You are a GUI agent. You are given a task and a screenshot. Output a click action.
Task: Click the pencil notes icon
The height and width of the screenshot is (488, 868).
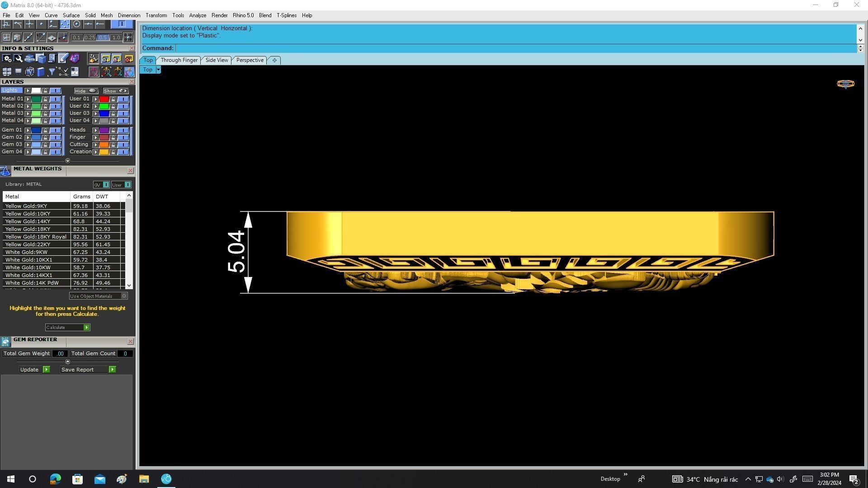[x=63, y=58]
